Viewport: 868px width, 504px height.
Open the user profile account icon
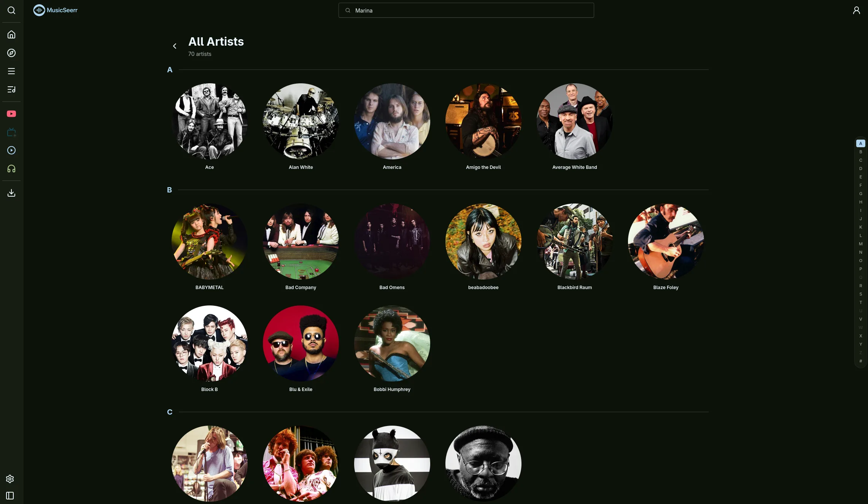click(856, 10)
